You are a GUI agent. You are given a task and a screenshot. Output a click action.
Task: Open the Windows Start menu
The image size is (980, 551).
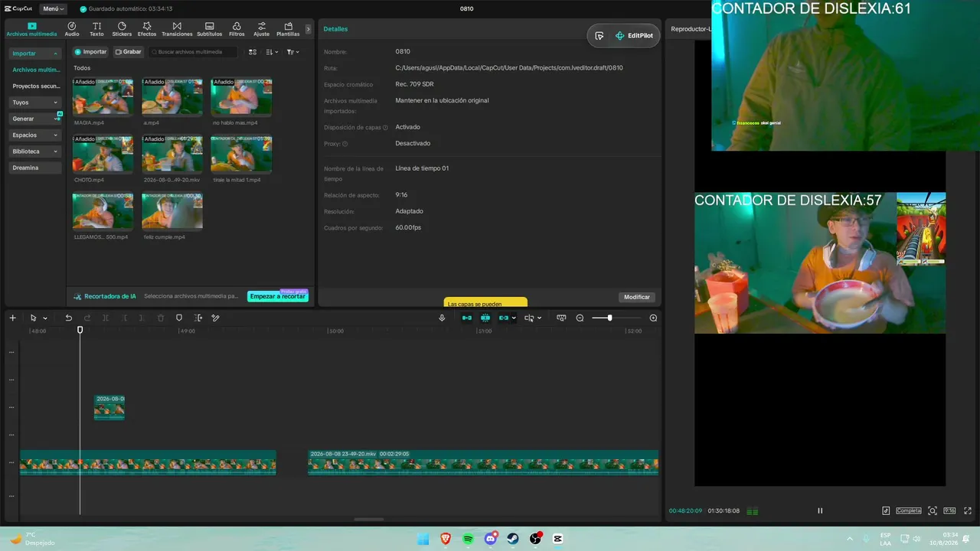[423, 539]
